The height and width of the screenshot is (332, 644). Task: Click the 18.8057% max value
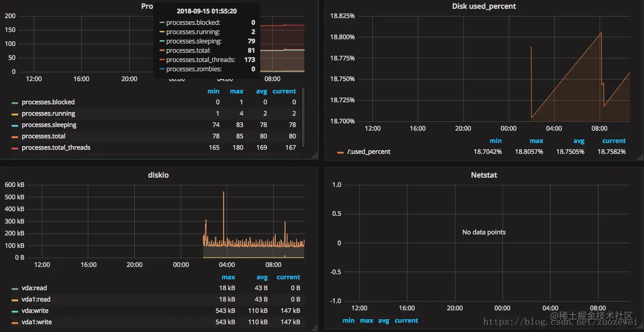click(x=529, y=152)
